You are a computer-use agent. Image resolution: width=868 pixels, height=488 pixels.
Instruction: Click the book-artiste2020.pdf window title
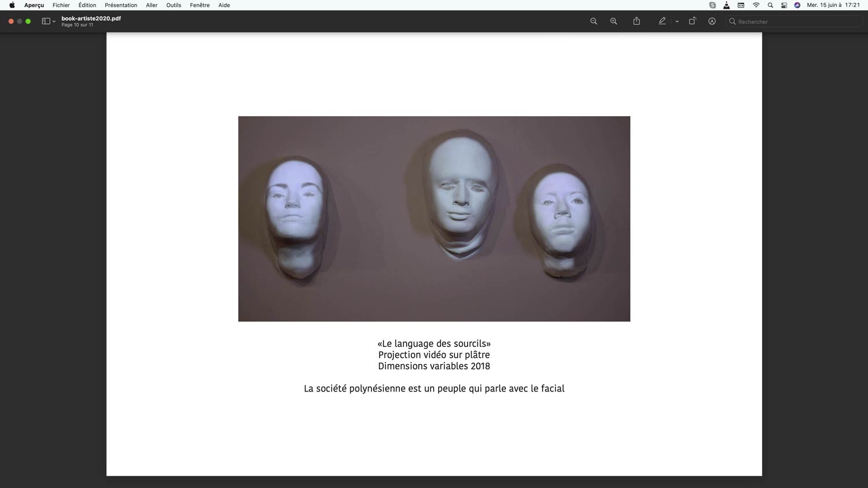(91, 19)
